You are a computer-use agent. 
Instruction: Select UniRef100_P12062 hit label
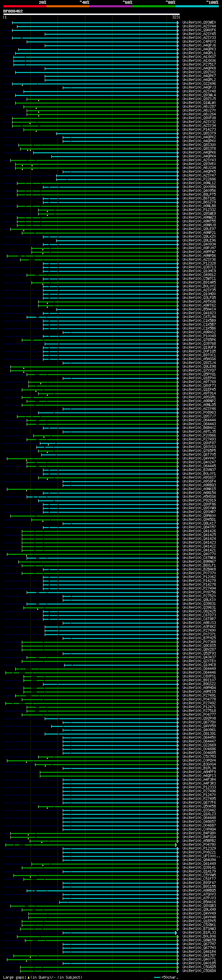[199, 577]
